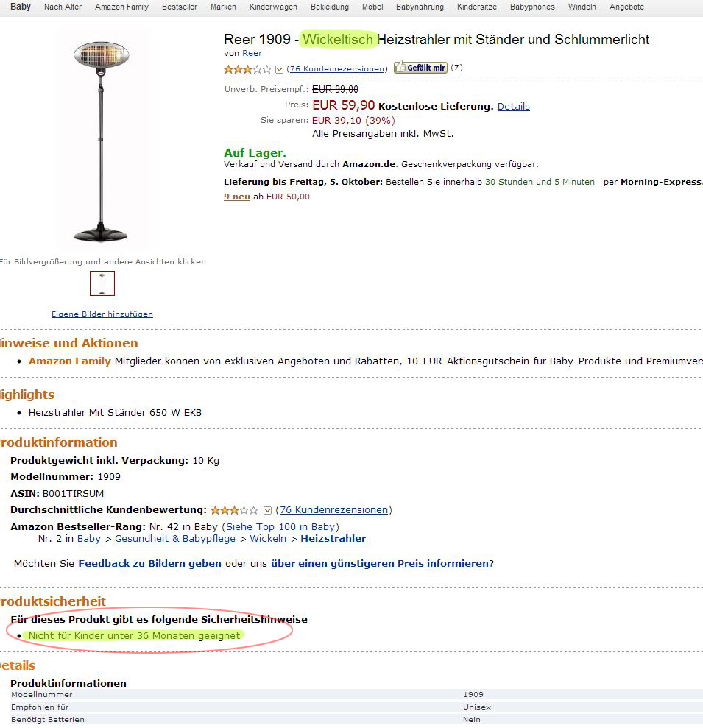703x728 pixels.
Task: Click the günstigeren Preis informieren link
Action: [x=379, y=564]
